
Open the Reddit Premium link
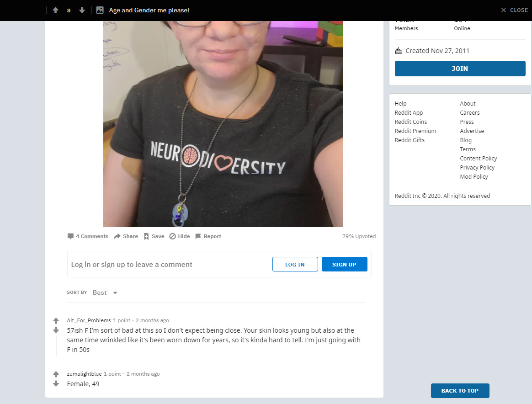(415, 131)
